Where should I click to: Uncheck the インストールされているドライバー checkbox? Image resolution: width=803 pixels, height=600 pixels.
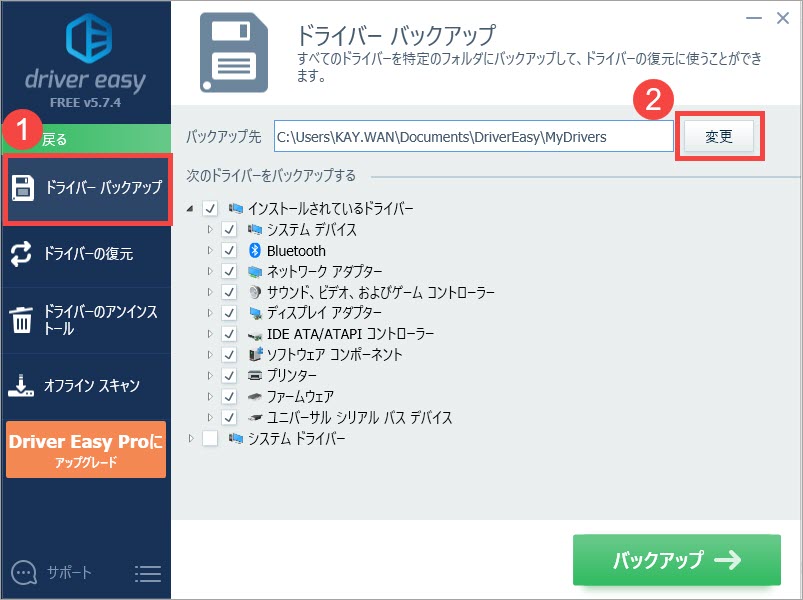tap(210, 208)
